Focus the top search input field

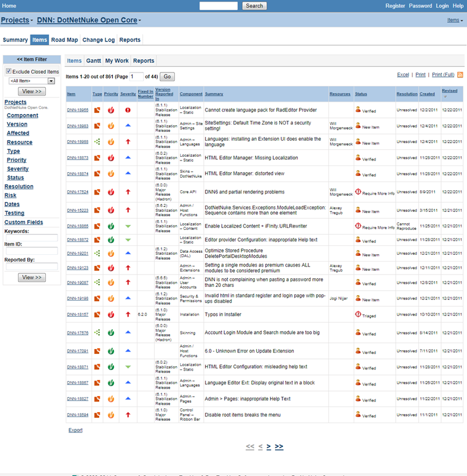(x=219, y=6)
